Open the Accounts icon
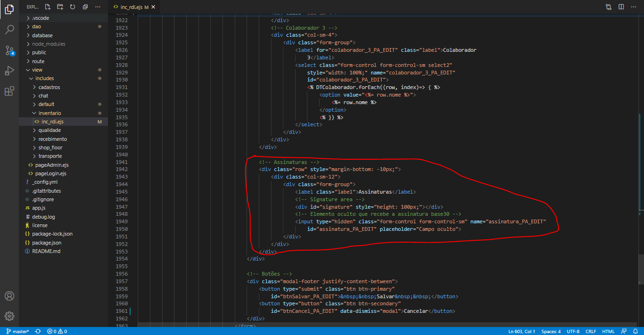The height and width of the screenshot is (335, 644). [9, 296]
